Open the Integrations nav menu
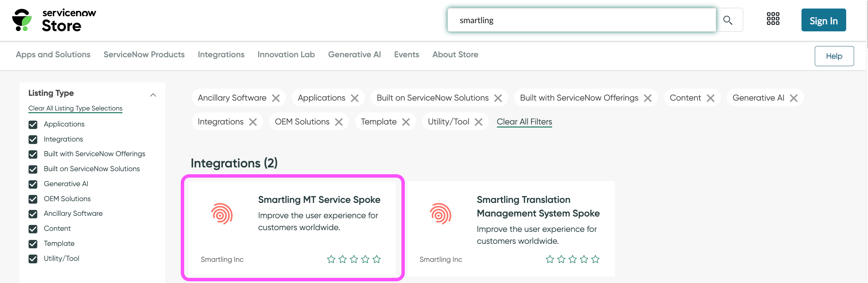868x283 pixels. 221,55
